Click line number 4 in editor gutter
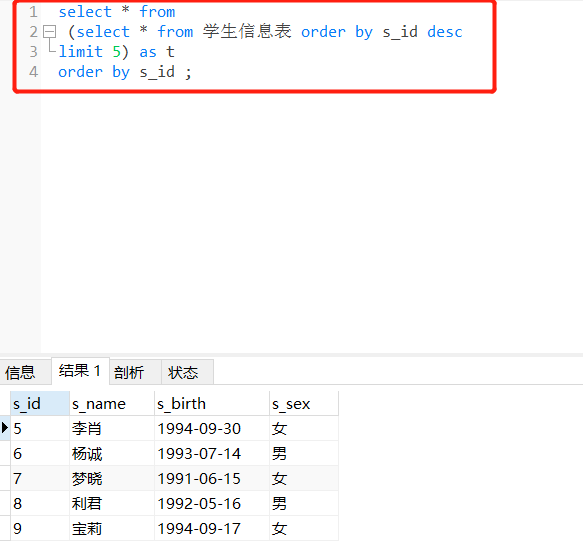 pos(33,72)
